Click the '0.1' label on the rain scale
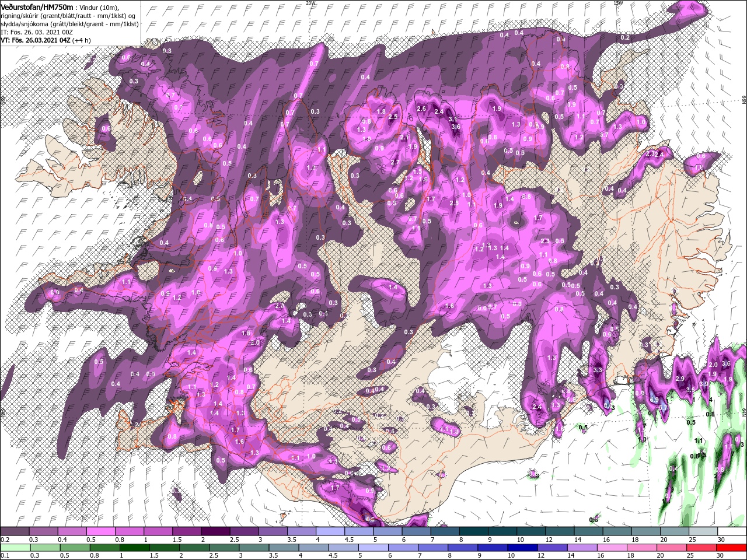747x560 pixels. pyautogui.click(x=5, y=556)
